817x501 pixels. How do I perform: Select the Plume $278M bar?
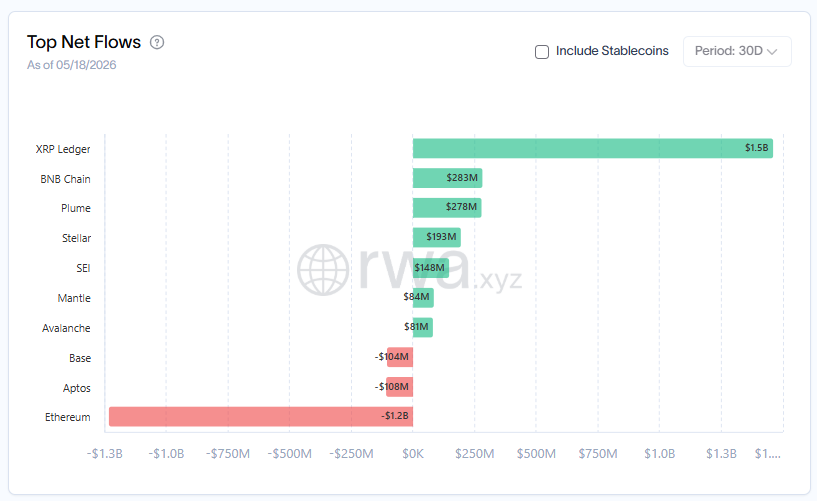[x=447, y=208]
